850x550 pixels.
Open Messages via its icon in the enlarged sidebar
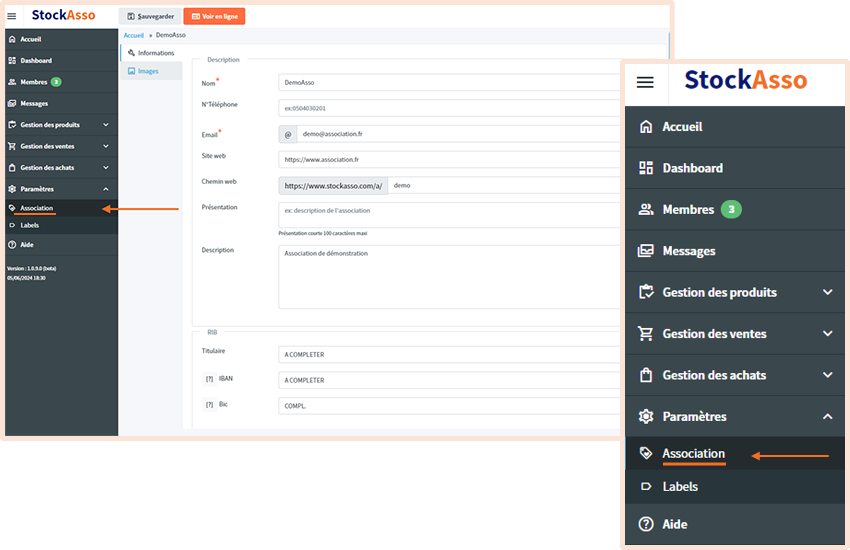pos(646,251)
